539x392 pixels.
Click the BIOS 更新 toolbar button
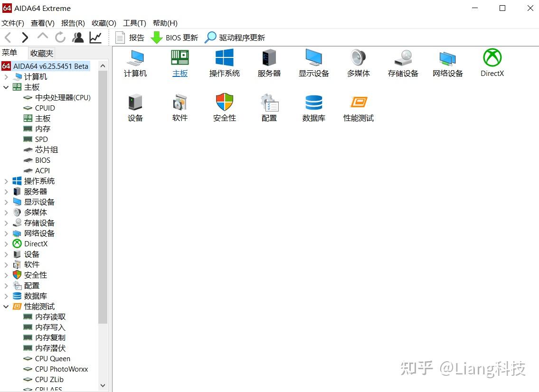[x=175, y=37]
